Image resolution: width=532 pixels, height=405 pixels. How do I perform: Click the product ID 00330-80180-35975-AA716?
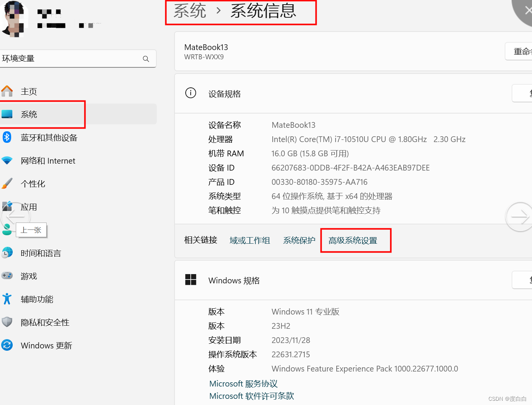click(x=319, y=182)
